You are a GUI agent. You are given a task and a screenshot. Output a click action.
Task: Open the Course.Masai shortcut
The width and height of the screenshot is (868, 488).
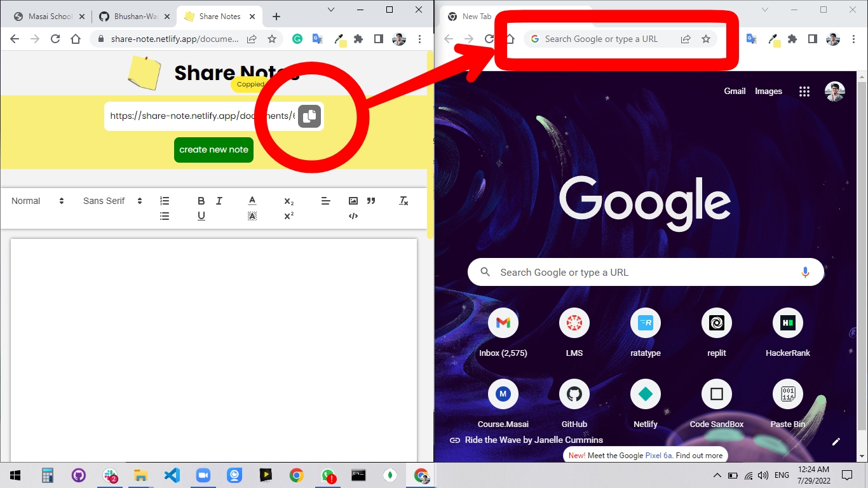point(503,405)
